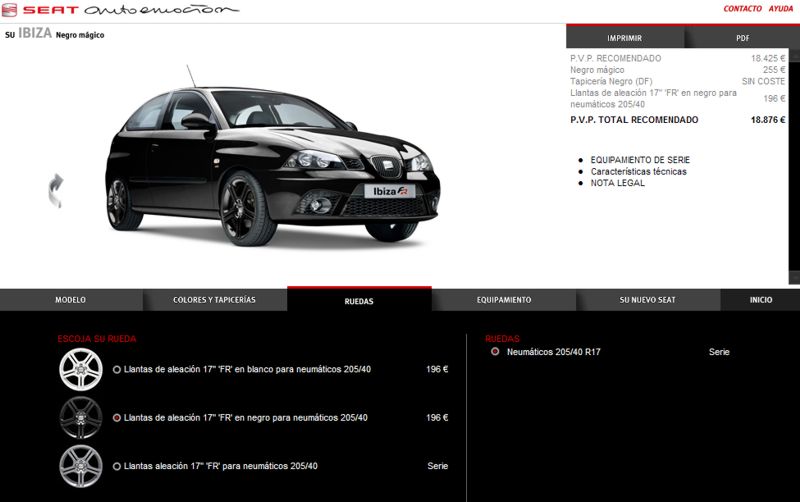This screenshot has height=502, width=800.
Task: Click the price summary panel scrollbar
Action: [794, 166]
